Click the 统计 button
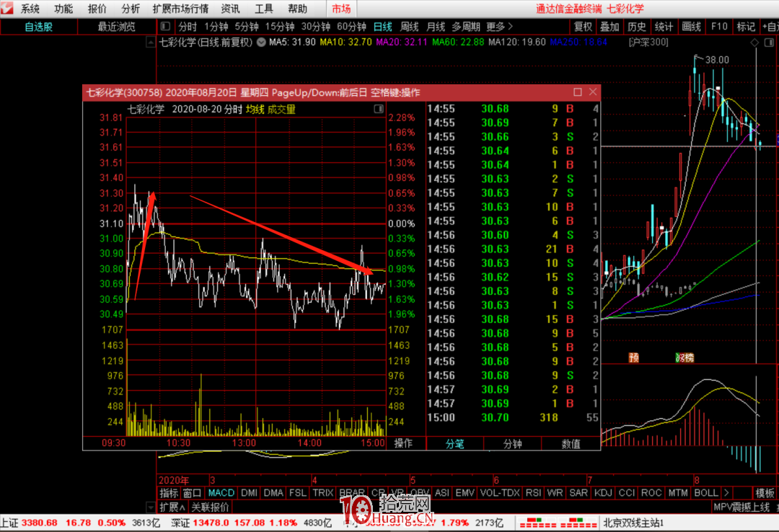Image resolution: width=779 pixels, height=532 pixels. click(664, 27)
